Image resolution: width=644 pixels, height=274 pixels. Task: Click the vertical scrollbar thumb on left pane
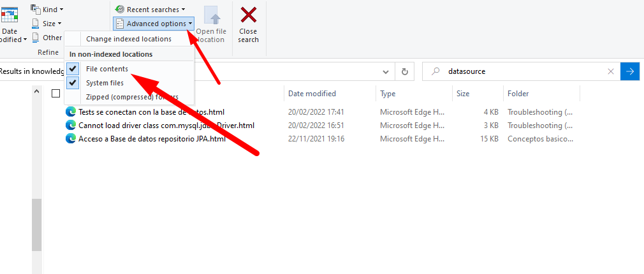point(36,223)
